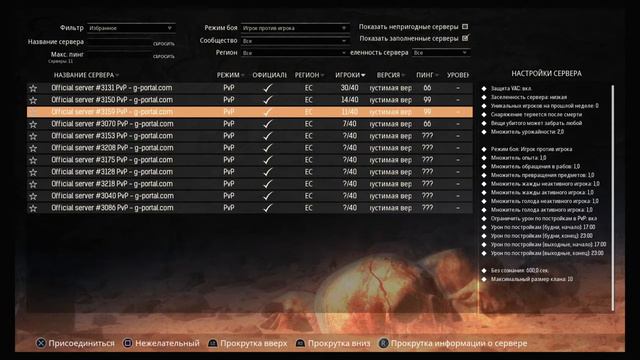Open the Фильтр dropdown showing Избранное

pos(131,28)
